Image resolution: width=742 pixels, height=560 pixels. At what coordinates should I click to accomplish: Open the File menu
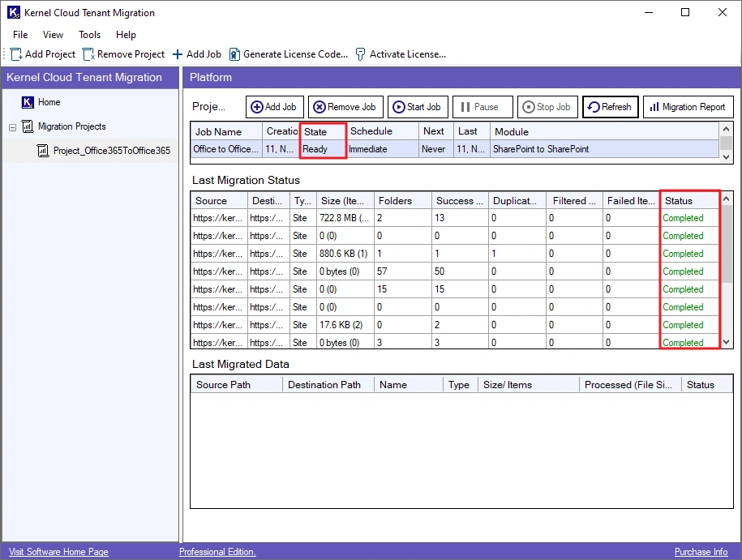tap(20, 35)
